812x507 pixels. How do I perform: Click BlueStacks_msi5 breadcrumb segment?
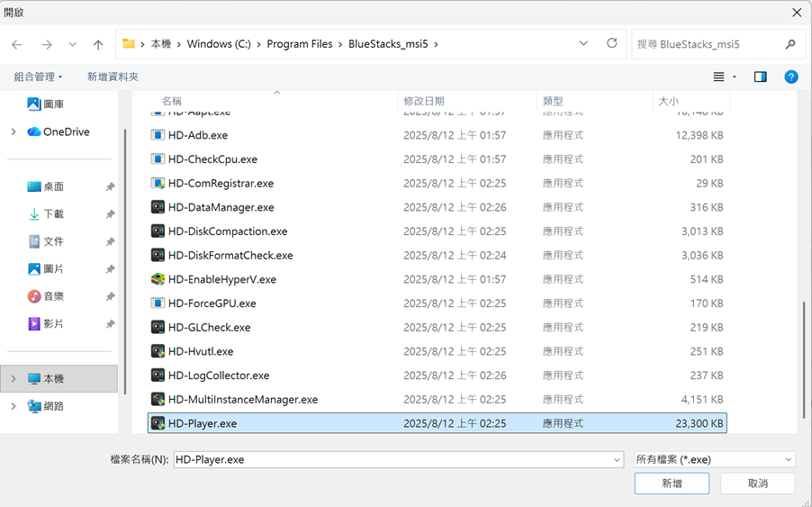pos(388,44)
